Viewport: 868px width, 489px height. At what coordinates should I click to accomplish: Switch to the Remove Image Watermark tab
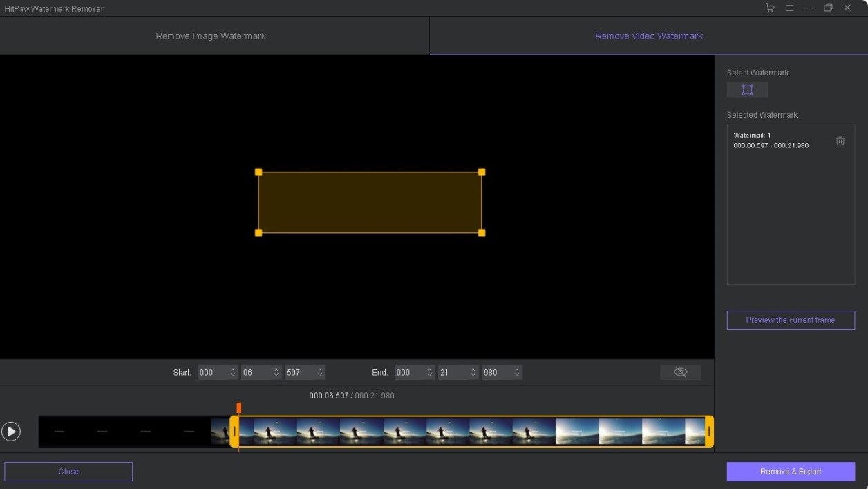(x=210, y=35)
